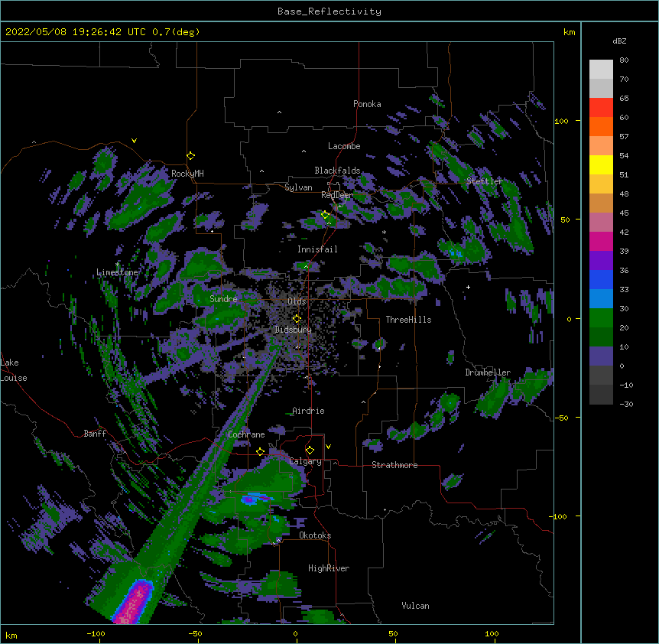Viewport: 659px width, 644px height.
Task: Click the Base_Reflectivity title
Action: [x=329, y=11]
